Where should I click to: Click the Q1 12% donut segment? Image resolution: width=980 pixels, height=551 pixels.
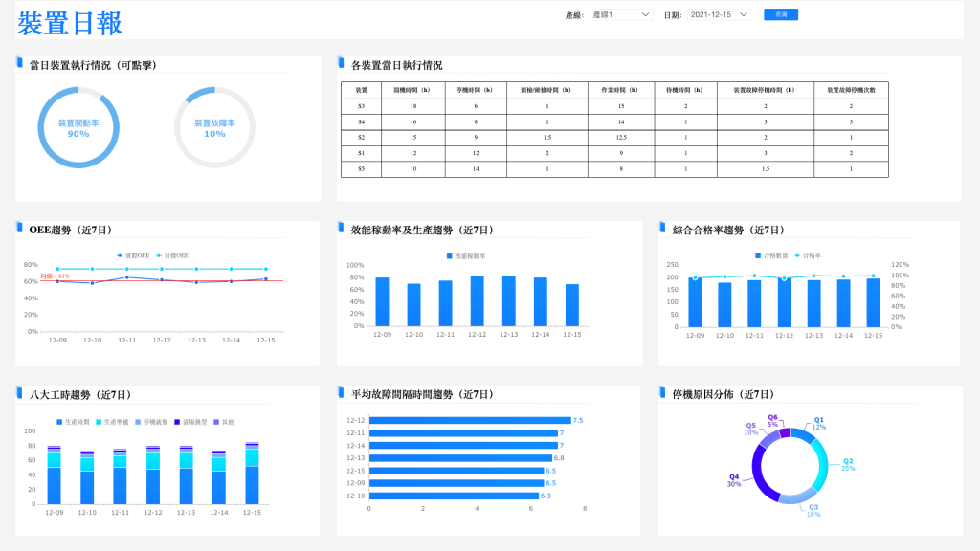(x=804, y=435)
